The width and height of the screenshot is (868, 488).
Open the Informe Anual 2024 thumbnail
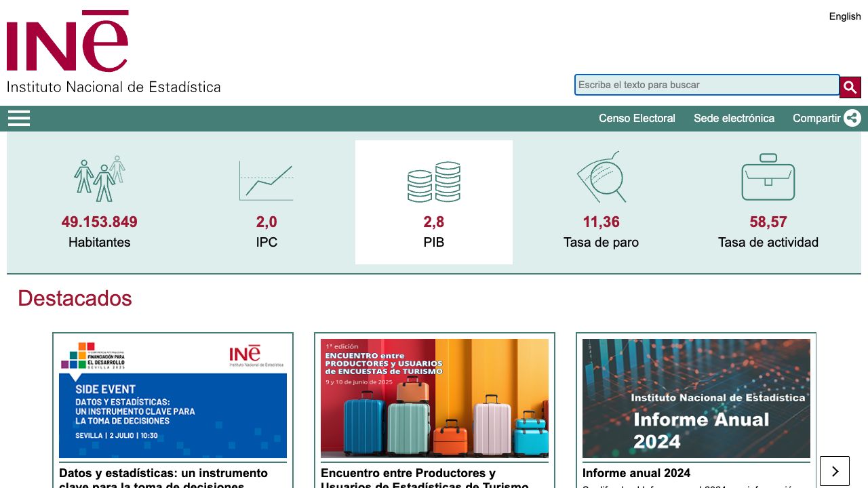[x=696, y=399]
